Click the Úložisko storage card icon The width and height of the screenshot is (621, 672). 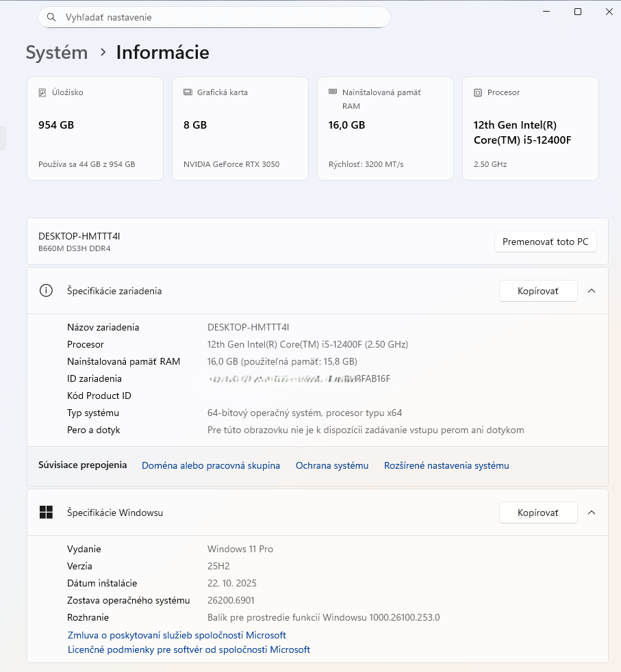tap(41, 92)
